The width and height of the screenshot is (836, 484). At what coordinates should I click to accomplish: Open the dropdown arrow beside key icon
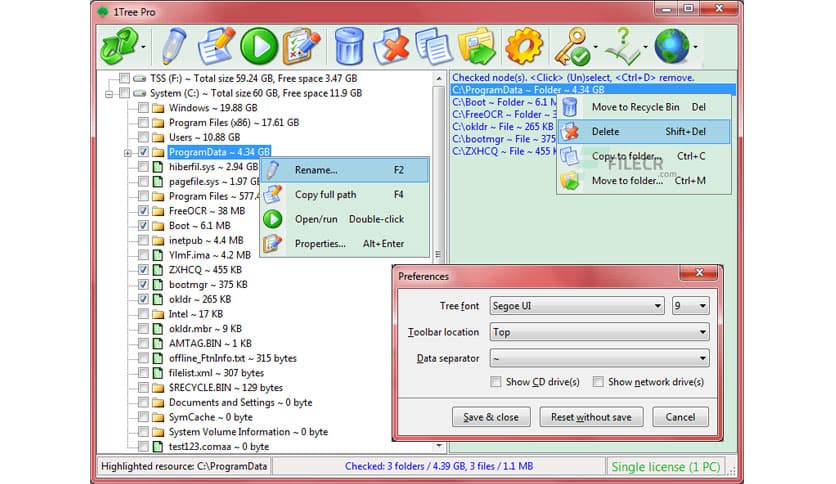pyautogui.click(x=596, y=47)
